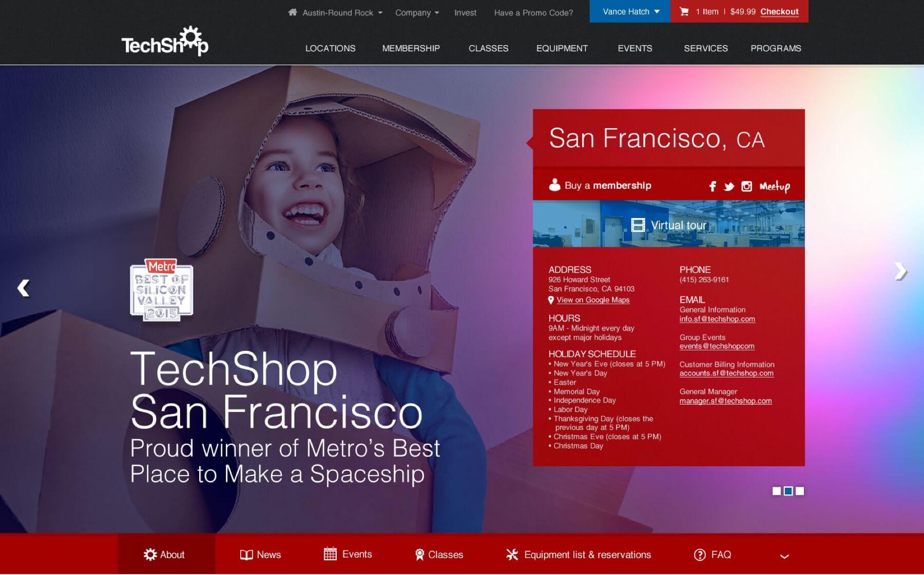
Task: Click Have a Promo Code? link
Action: pyautogui.click(x=533, y=13)
